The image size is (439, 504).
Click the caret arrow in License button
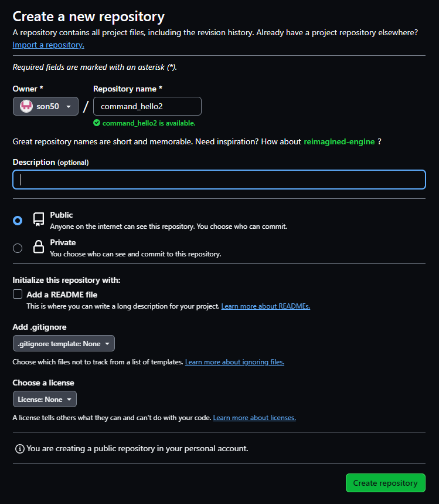[x=69, y=399]
